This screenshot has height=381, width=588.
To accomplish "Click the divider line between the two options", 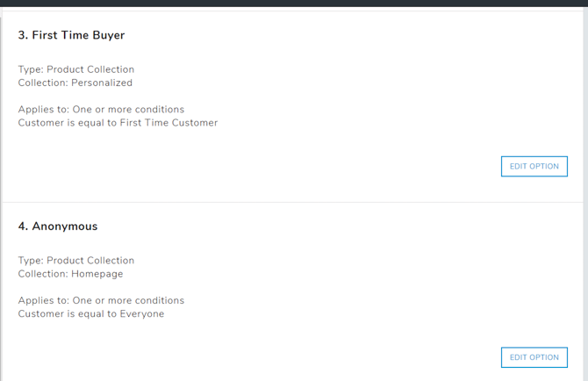I will tap(294, 203).
